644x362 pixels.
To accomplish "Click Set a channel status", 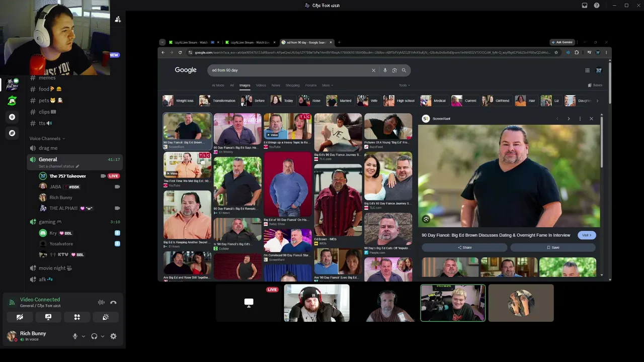I will pos(59,166).
